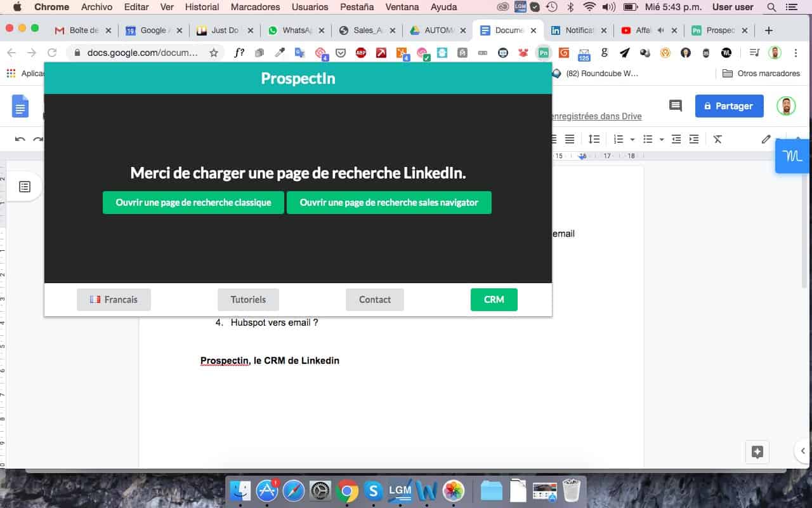Open a Sales Navigator search page

pyautogui.click(x=389, y=203)
